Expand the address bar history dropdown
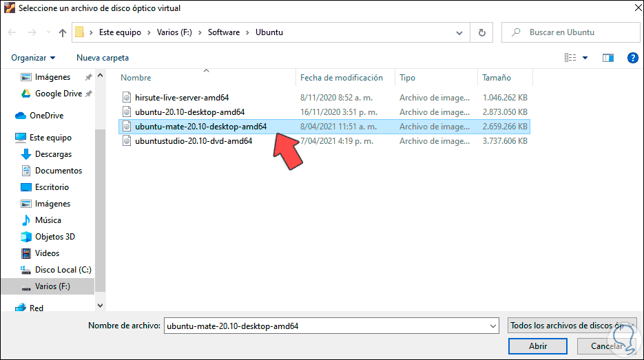 [459, 32]
